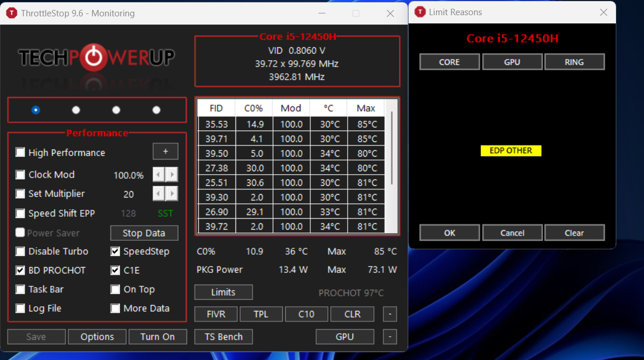Minimize the ThrottleStop window

(322, 13)
